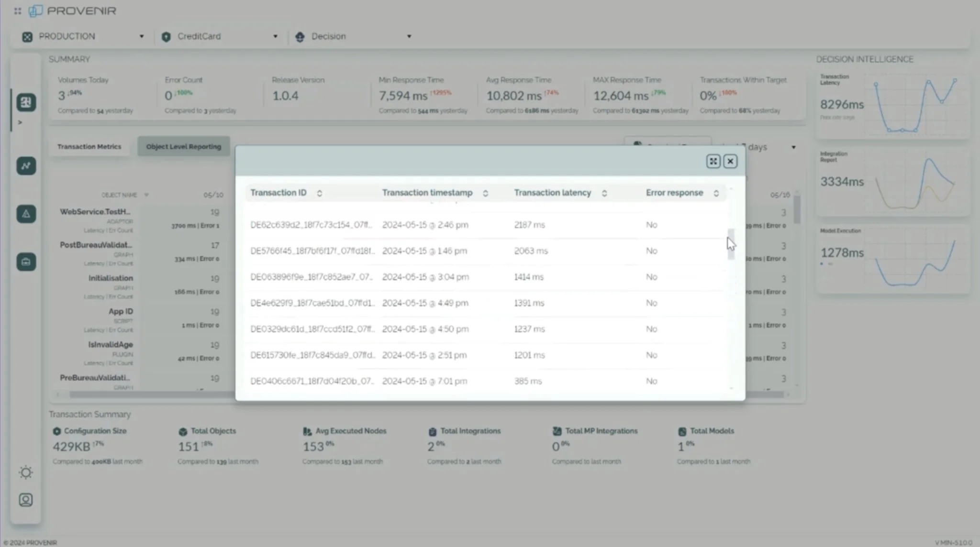Open the alerts triangle sidebar icon
Screen dimensions: 980x547
click(26, 214)
